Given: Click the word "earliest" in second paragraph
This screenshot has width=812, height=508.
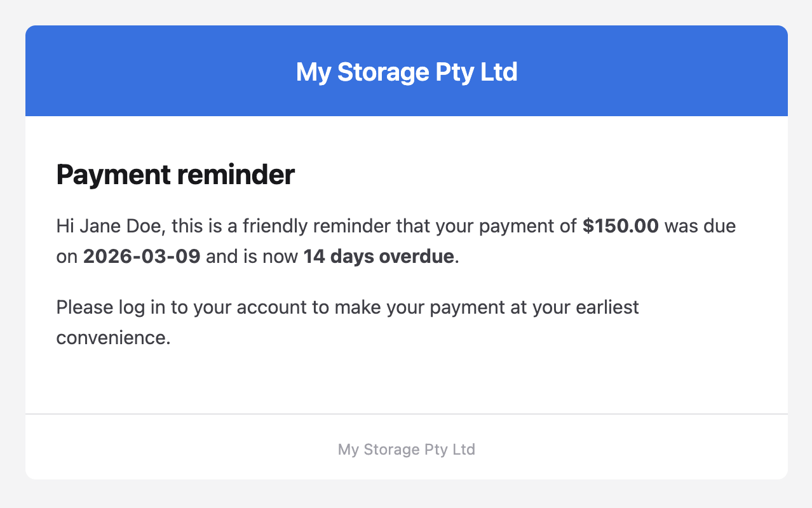Looking at the screenshot, I should 607,307.
